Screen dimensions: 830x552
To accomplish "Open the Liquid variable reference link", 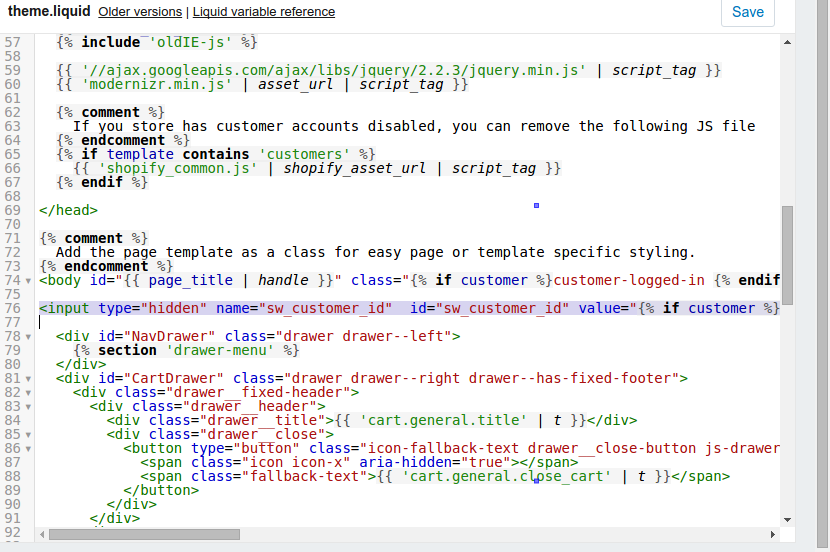I will (264, 12).
